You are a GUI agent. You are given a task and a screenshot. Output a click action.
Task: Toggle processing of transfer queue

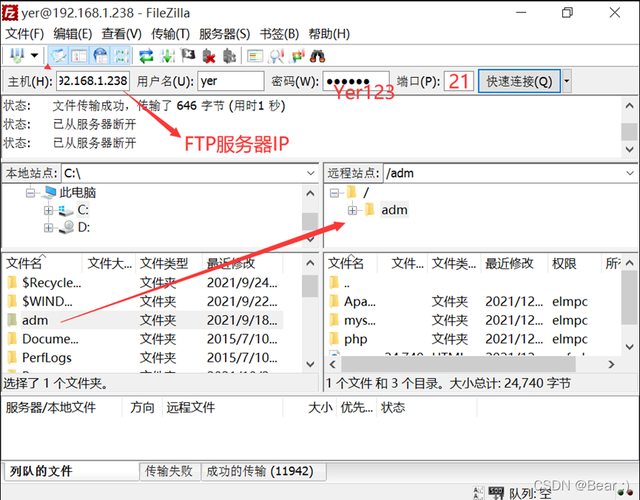pyautogui.click(x=167, y=56)
